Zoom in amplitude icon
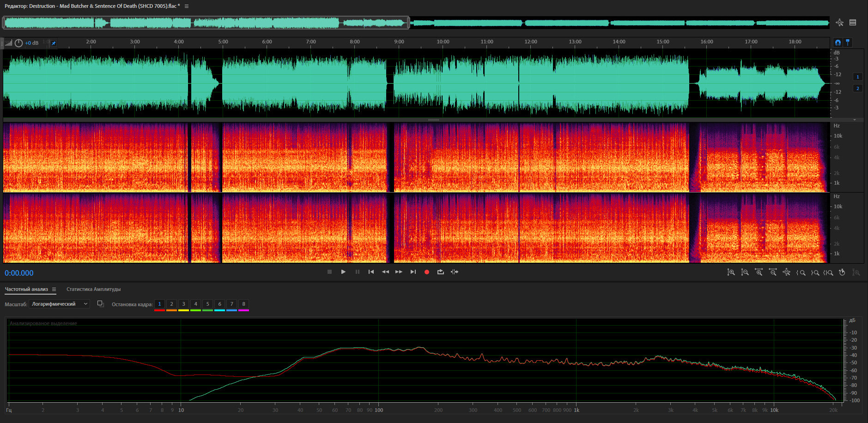Image resolution: width=868 pixels, height=423 pixels. pos(731,272)
